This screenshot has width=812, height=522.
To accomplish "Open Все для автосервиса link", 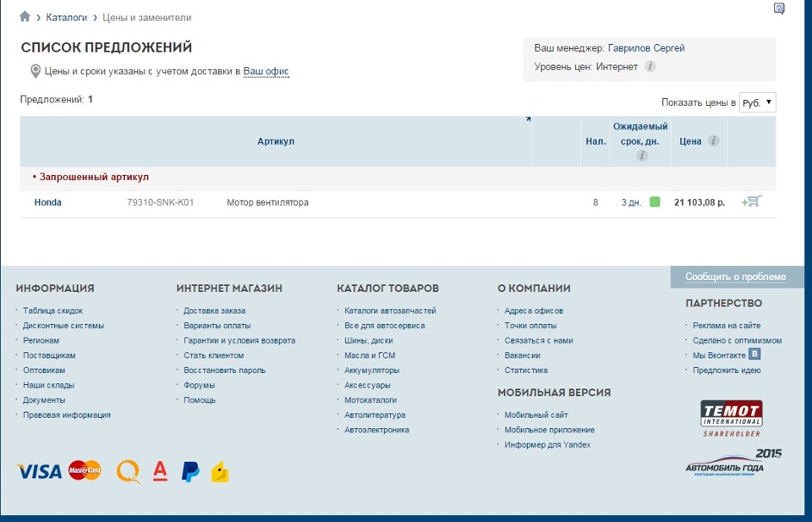I will click(384, 326).
